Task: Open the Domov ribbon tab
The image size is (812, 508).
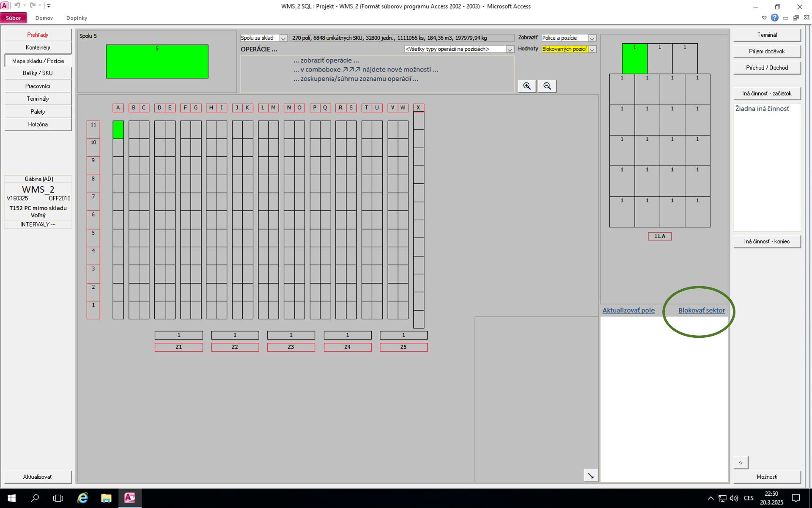Action: tap(44, 18)
